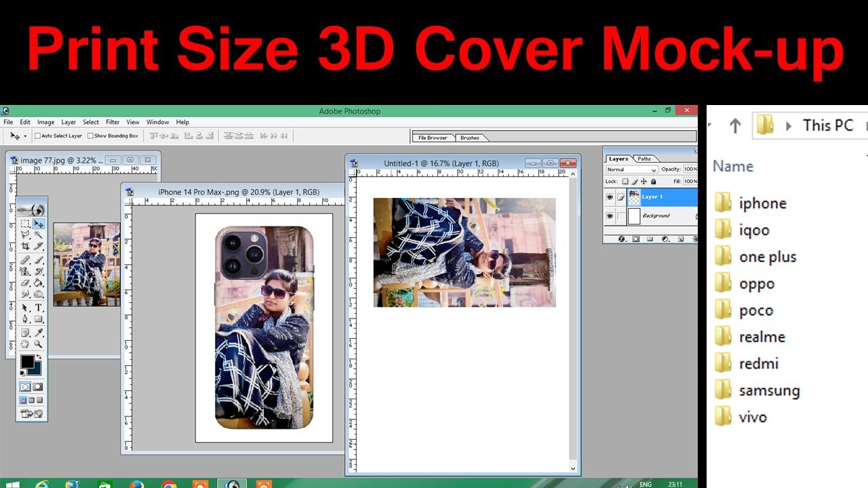This screenshot has height=488, width=868.
Task: Select the Move tool in toolbox
Action: [39, 224]
